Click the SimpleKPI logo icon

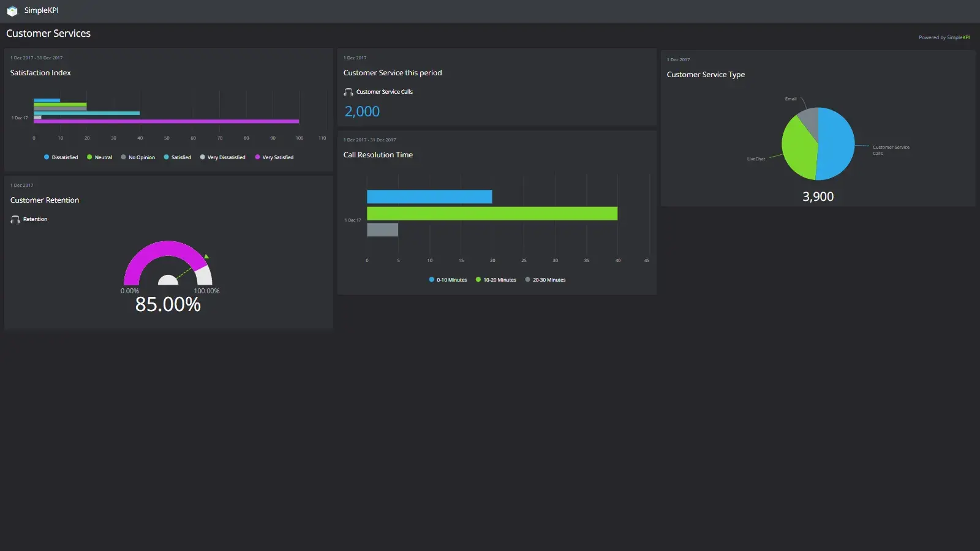12,10
